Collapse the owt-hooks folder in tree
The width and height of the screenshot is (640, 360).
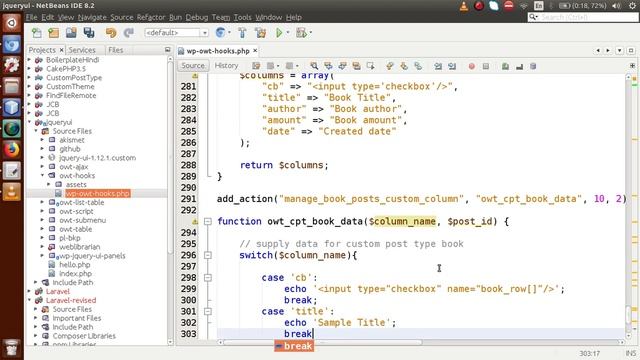point(42,176)
